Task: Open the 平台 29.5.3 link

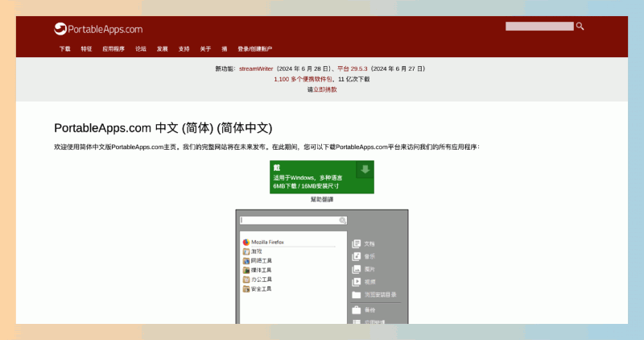Action: (x=353, y=68)
